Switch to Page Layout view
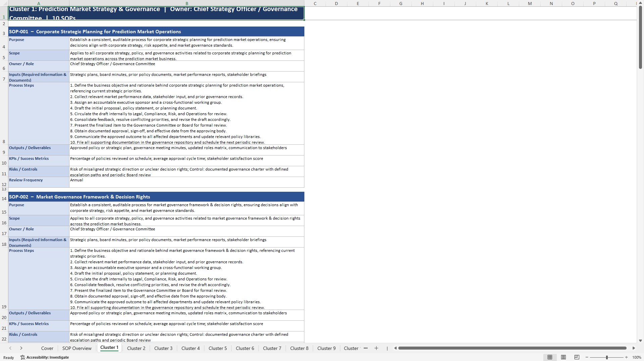This screenshot has height=361, width=644. [563, 357]
